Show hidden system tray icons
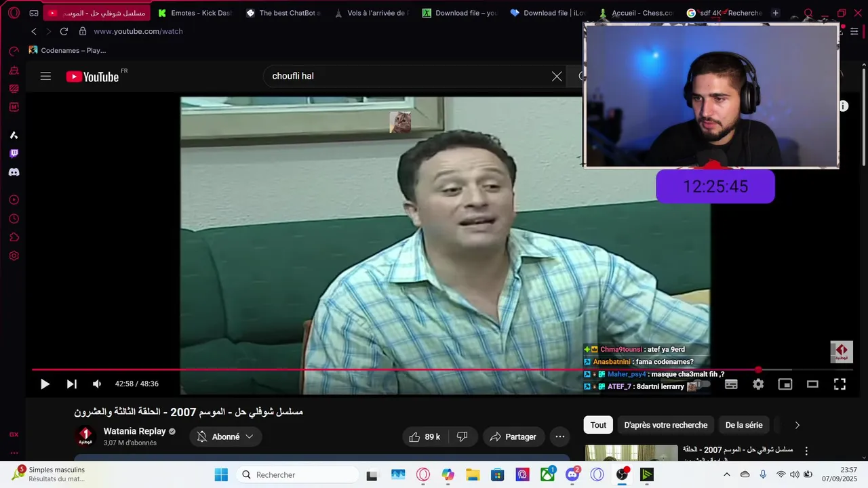The image size is (868, 488). point(727,474)
